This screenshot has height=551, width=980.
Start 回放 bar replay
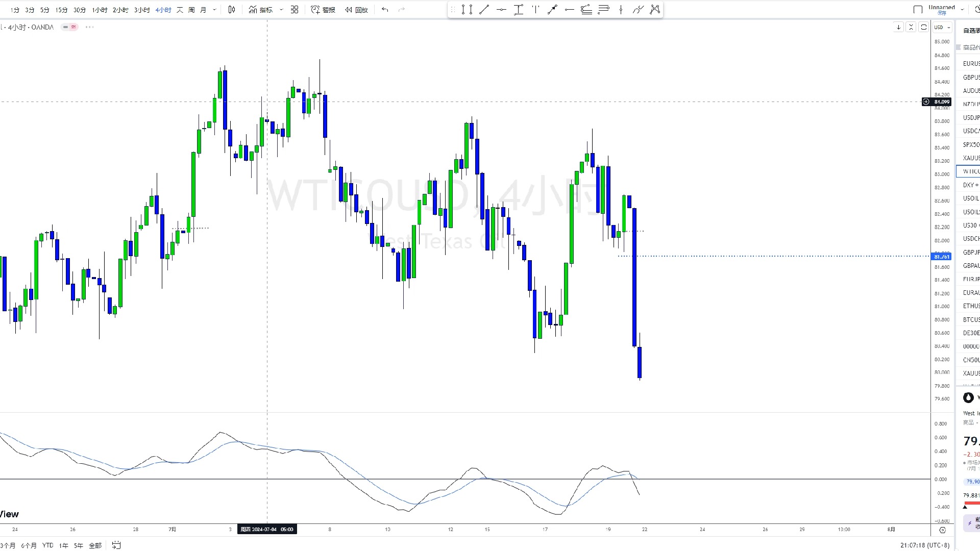[x=356, y=10]
